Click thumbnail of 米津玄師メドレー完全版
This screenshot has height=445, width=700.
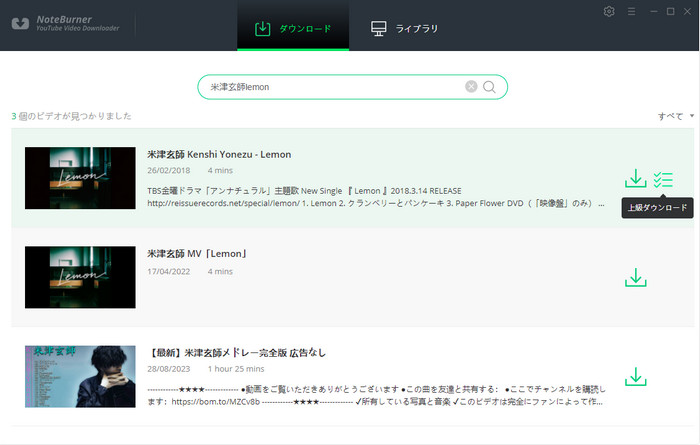point(80,376)
